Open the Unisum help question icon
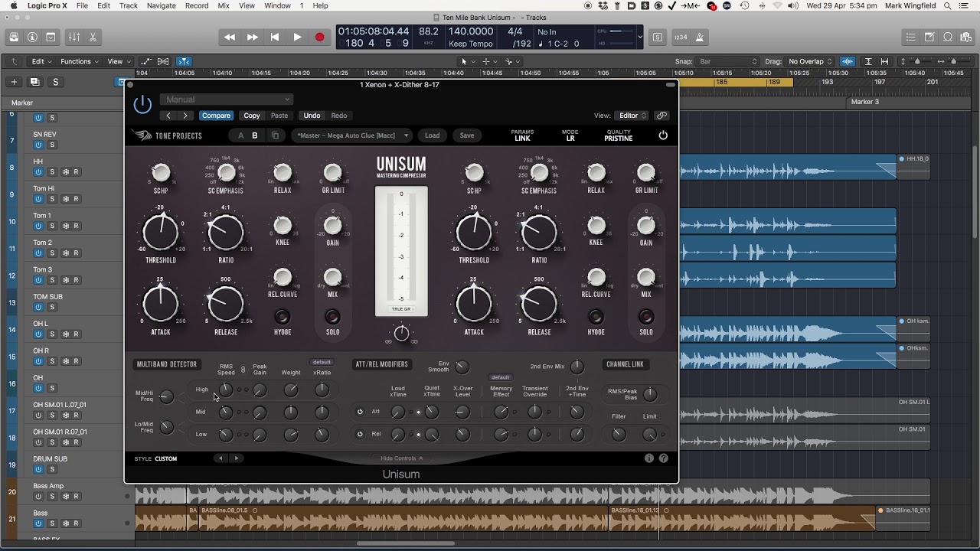 664,458
